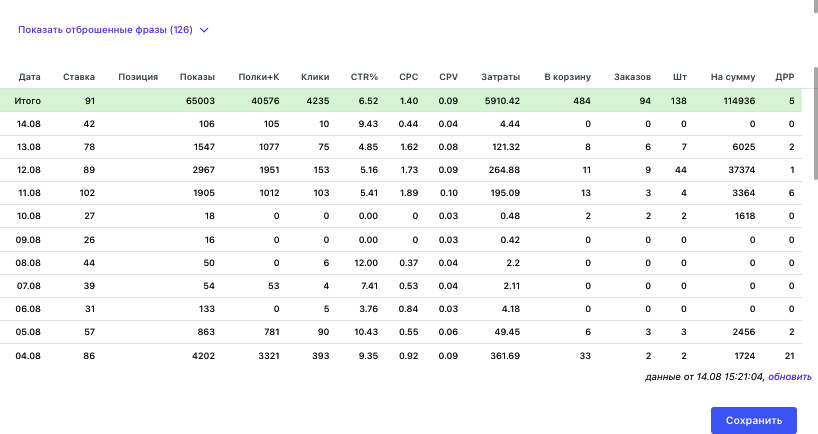Image resolution: width=818 pixels, height=434 pixels.
Task: Click the table's vertical scrollbar thumb
Action: pyautogui.click(x=815, y=124)
